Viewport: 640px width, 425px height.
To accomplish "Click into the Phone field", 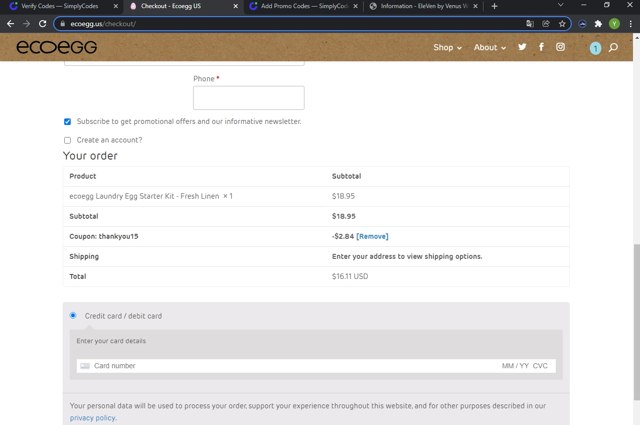I will [x=249, y=98].
